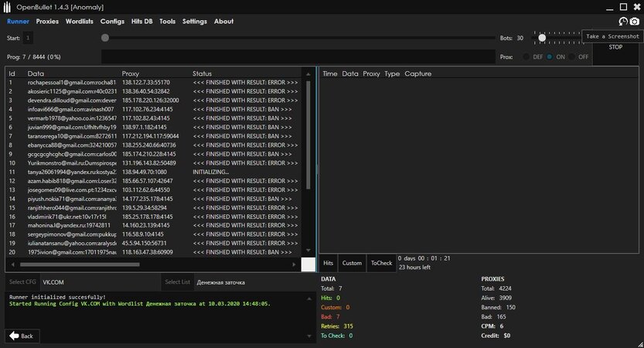The image size is (644, 348).
Task: Click the log panel scroll-up arrow
Action: point(309,299)
